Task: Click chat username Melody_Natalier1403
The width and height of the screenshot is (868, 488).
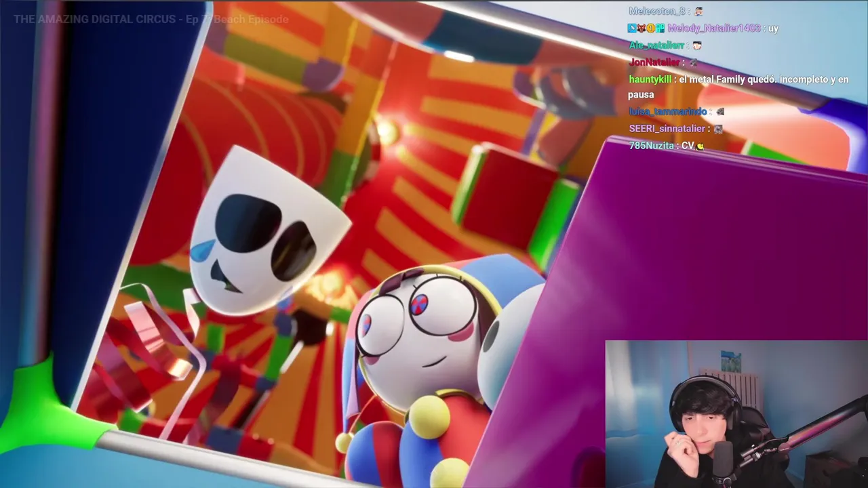Action: point(714,28)
